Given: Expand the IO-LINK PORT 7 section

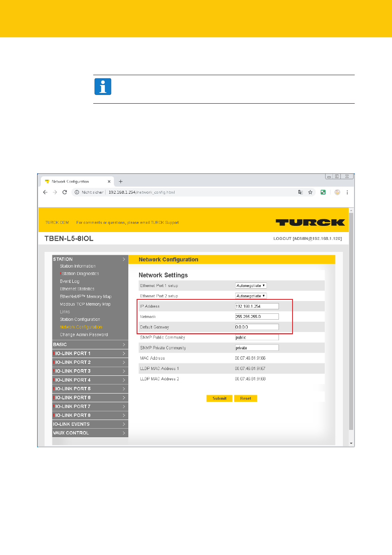Looking at the screenshot, I should click(x=90, y=407).
